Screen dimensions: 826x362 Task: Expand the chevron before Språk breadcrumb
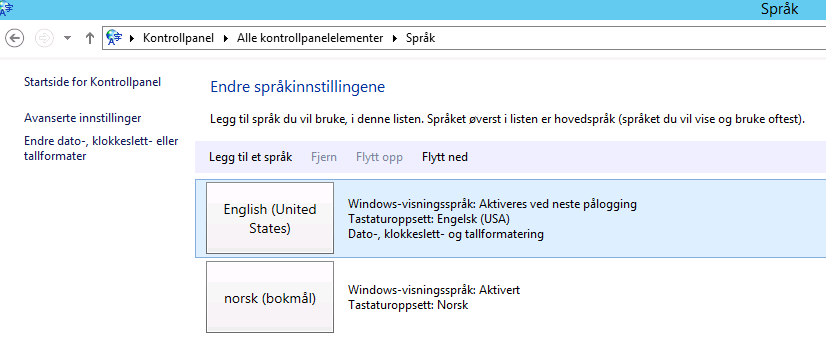(395, 38)
